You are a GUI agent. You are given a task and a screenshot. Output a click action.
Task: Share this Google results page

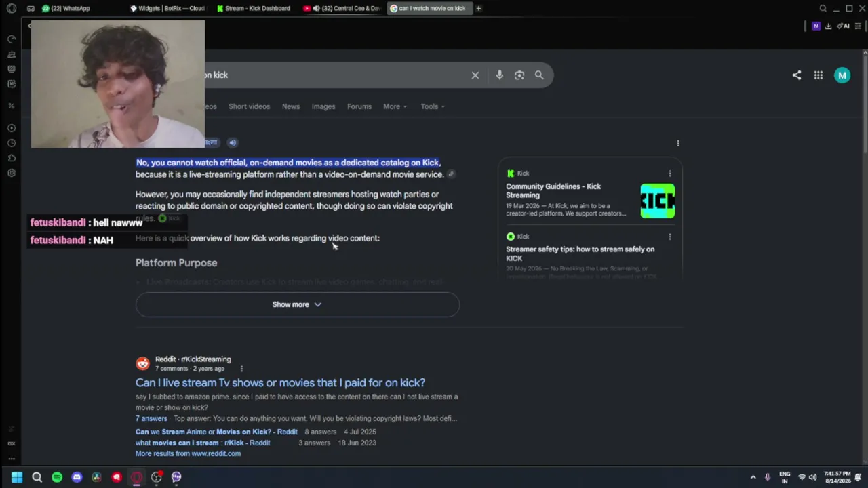click(x=797, y=75)
